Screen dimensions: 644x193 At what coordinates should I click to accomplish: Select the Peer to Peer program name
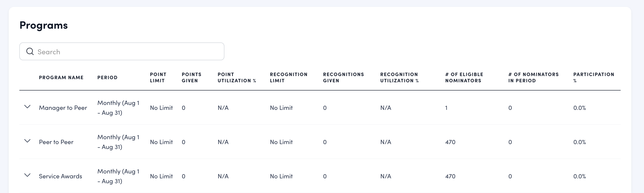point(56,142)
